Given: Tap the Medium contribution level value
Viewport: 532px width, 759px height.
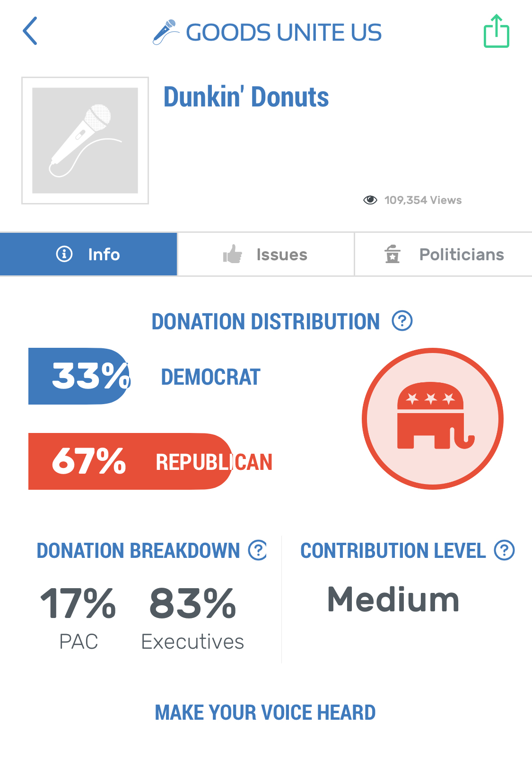Looking at the screenshot, I should pos(393,600).
